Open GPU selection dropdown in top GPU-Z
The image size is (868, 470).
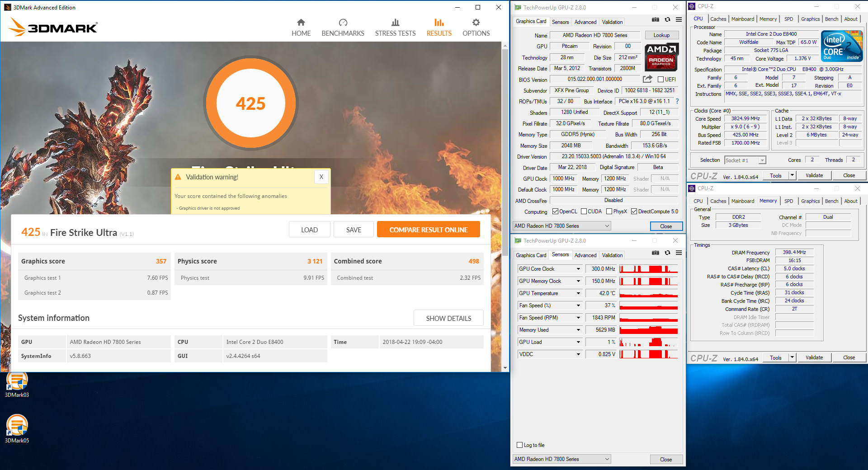click(562, 226)
